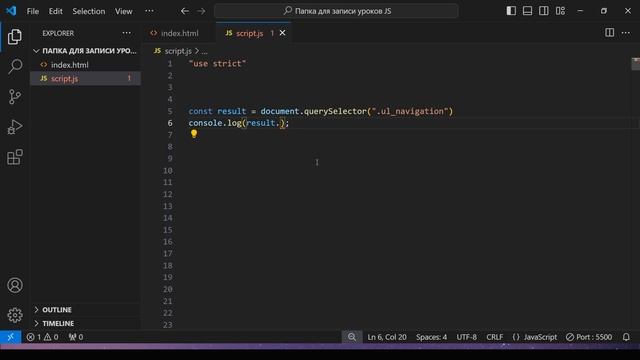Toggle the bottom panel layout icon
Image resolution: width=640 pixels, height=360 pixels.
click(x=527, y=11)
